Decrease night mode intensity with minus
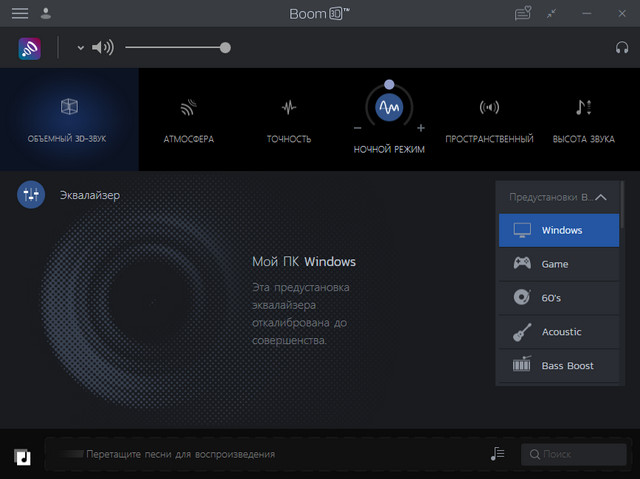 pos(357,128)
